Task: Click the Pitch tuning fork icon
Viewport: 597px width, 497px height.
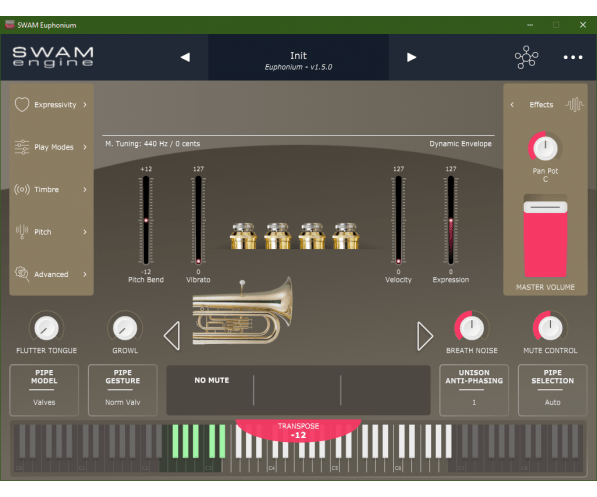Action: 22,232
